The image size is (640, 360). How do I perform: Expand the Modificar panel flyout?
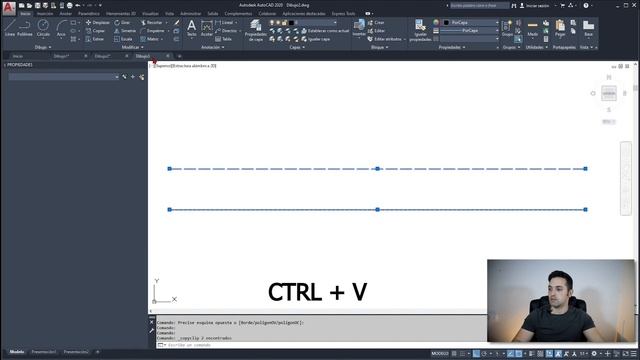[132, 47]
